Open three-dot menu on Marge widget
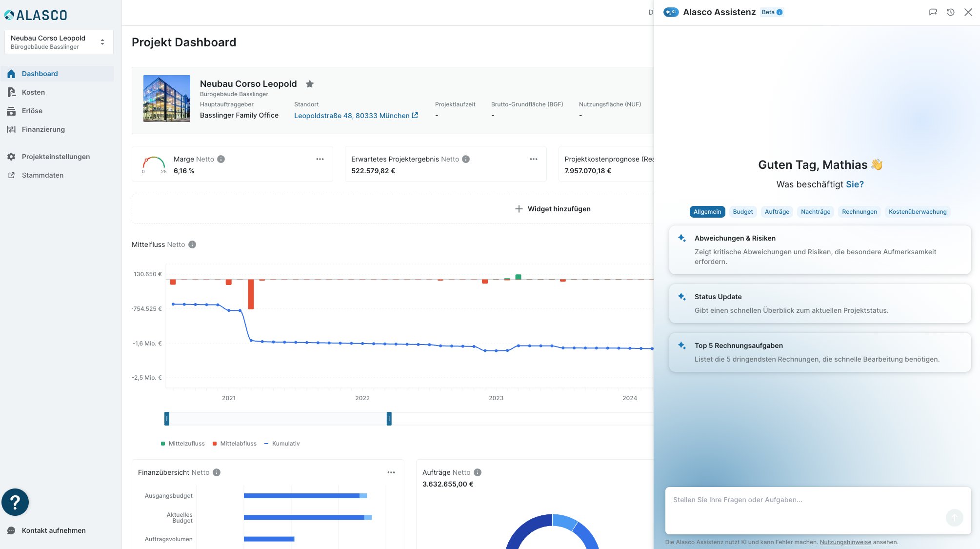The width and height of the screenshot is (980, 549). [320, 159]
